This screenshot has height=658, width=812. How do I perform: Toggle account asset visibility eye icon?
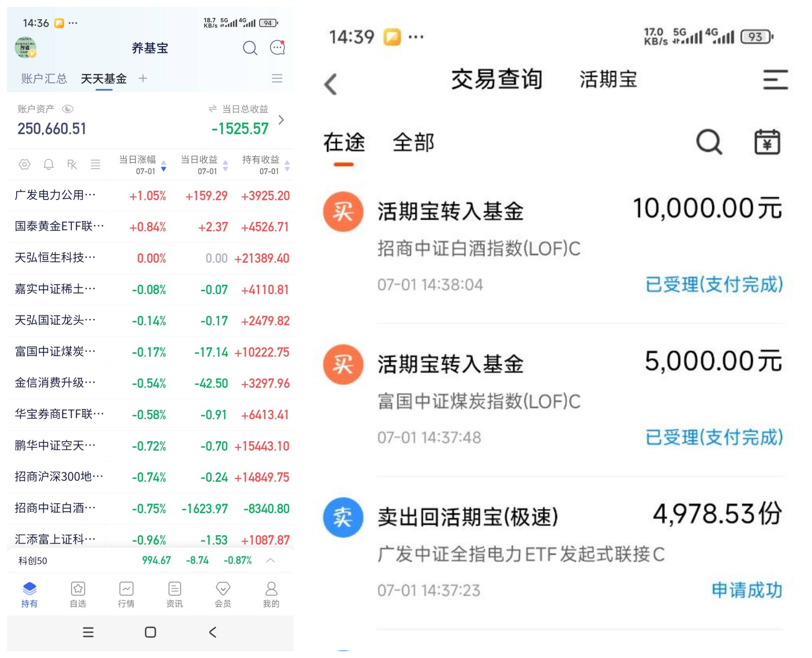[x=68, y=109]
